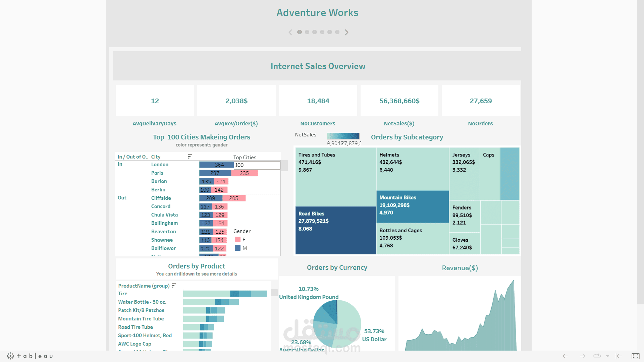This screenshot has width=644, height=362.
Task: Select the F gender radio in the legend
Action: click(238, 239)
